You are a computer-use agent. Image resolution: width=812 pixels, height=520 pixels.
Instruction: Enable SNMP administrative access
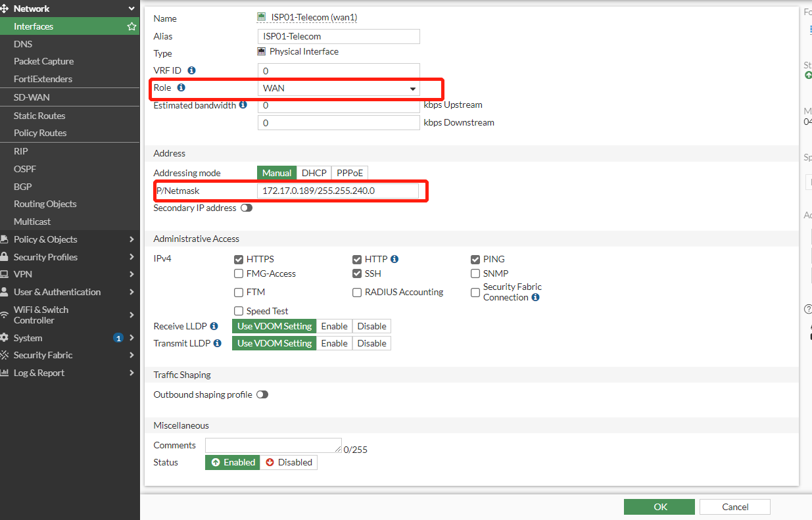pyautogui.click(x=475, y=273)
